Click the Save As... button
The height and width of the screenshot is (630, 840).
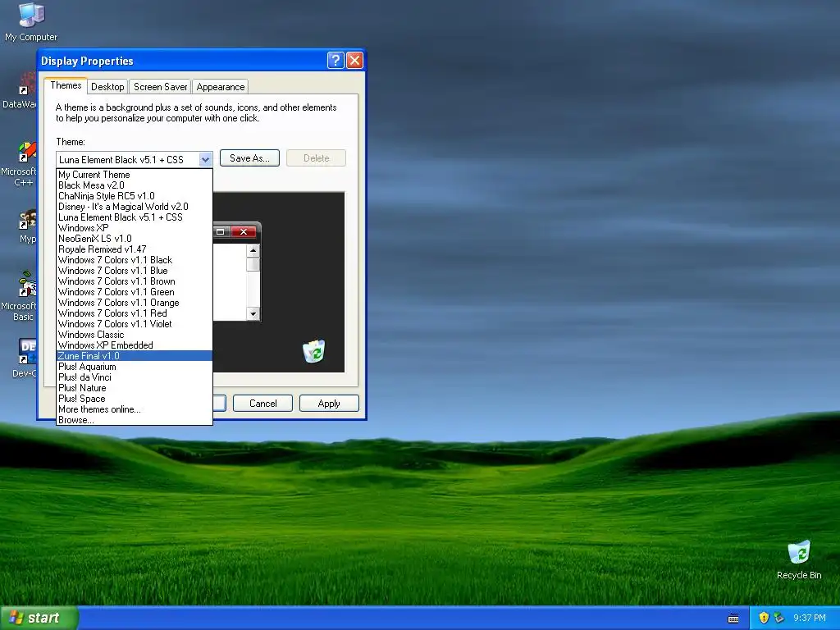pos(249,158)
